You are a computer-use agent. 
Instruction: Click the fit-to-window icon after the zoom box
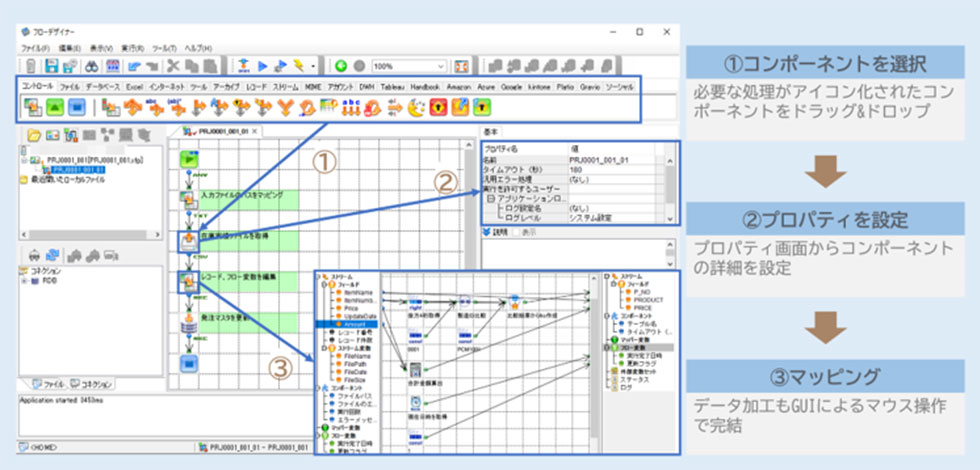coord(461,66)
